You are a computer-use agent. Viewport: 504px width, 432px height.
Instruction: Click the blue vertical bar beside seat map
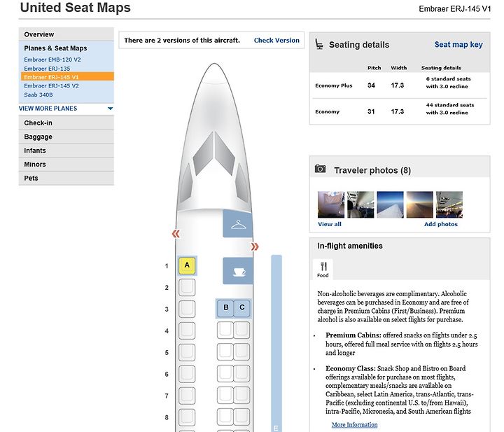pyautogui.click(x=276, y=343)
